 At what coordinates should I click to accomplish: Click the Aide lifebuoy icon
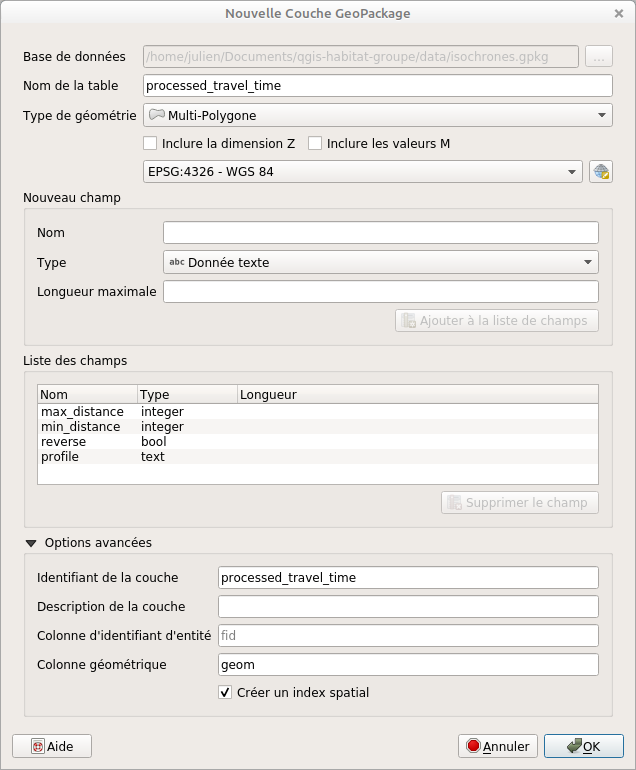tap(37, 746)
